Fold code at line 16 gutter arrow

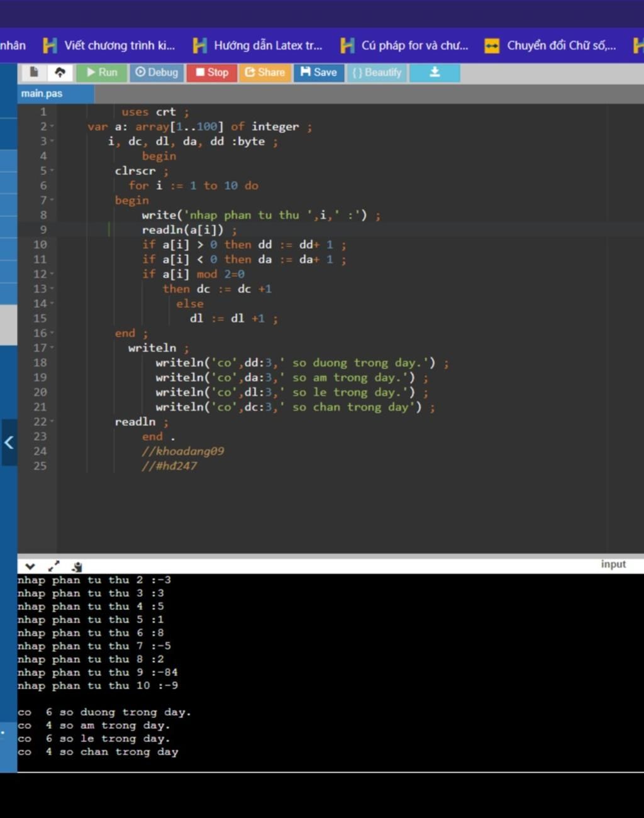pyautogui.click(x=52, y=333)
